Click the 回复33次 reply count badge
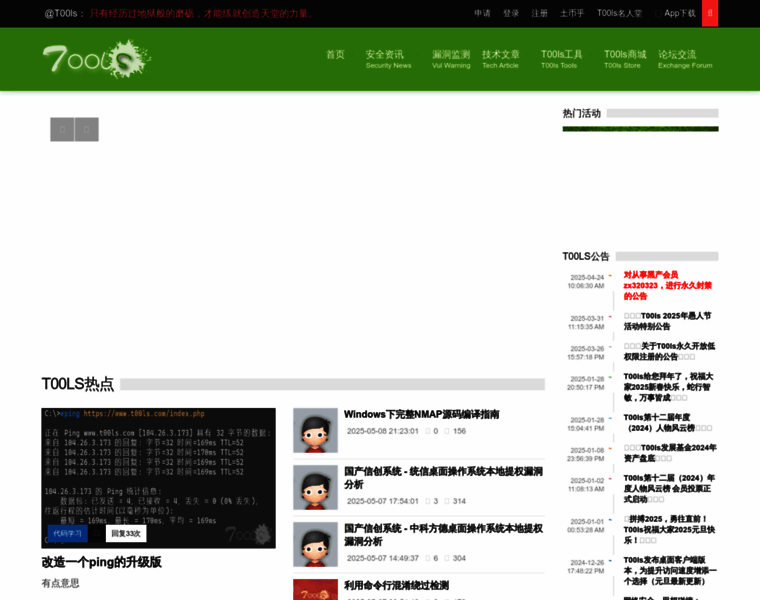 pyautogui.click(x=126, y=534)
